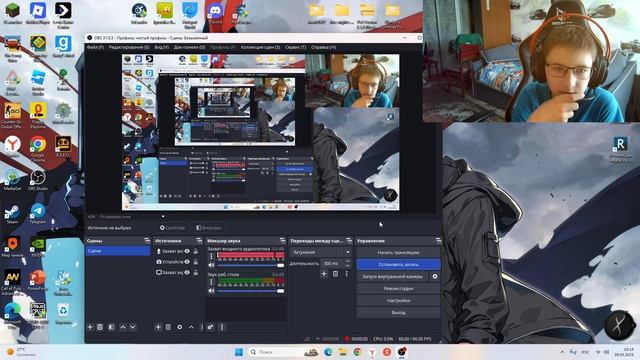Screen dimensions: 640x360
Task: Hide the audio input capture source
Action: click(187, 251)
